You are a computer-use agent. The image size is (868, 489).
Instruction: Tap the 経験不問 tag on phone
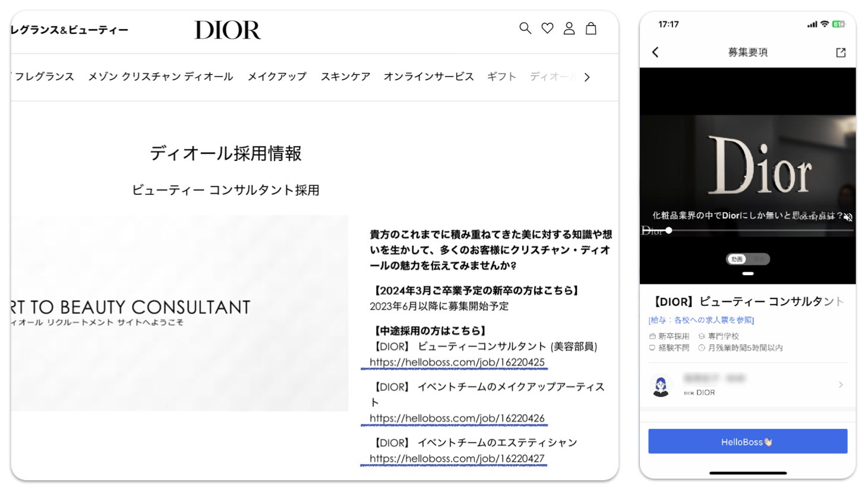pos(669,348)
